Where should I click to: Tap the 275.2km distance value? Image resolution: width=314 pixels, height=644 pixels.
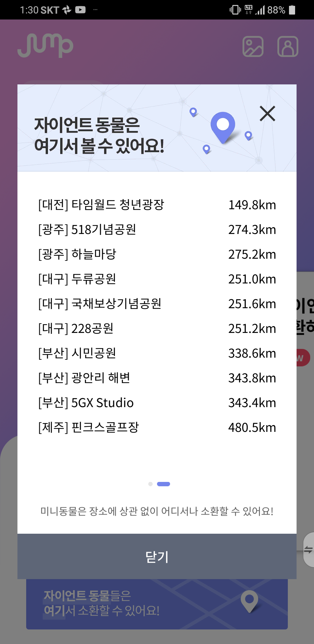tap(252, 254)
